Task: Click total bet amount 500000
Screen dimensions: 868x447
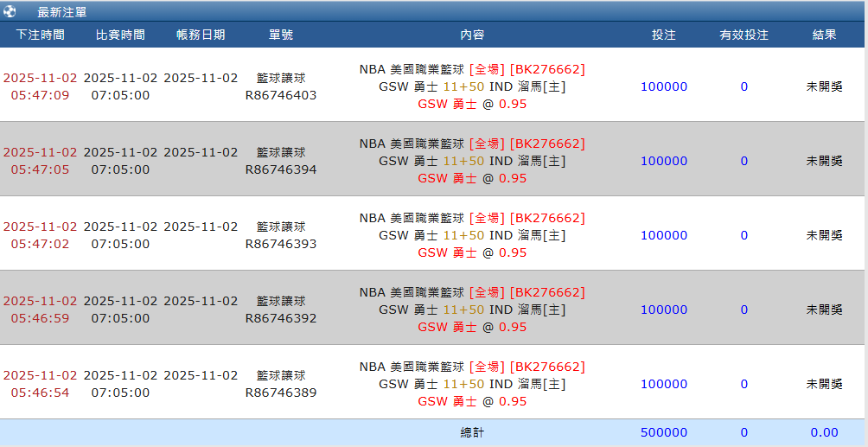Action: [664, 432]
